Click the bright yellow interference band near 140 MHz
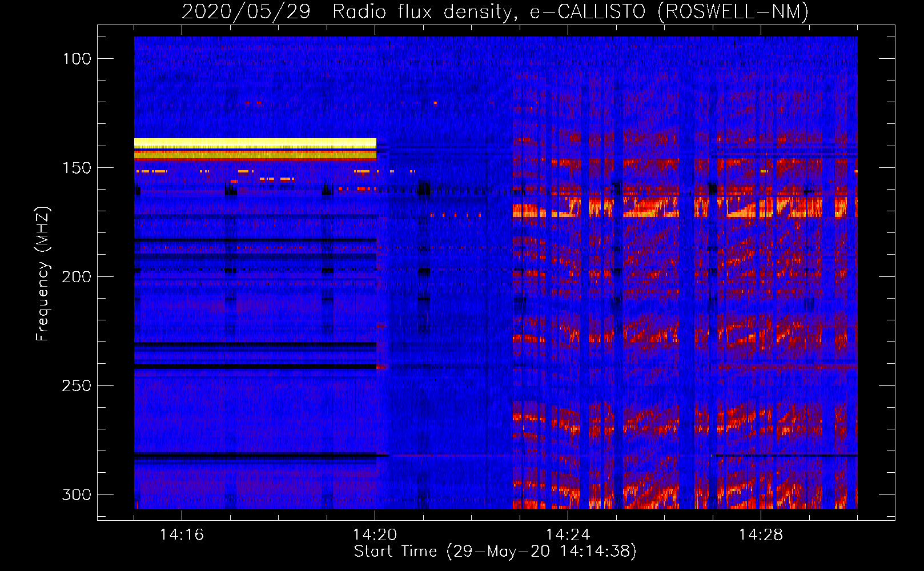Screen dimensions: 924x571 [255, 143]
